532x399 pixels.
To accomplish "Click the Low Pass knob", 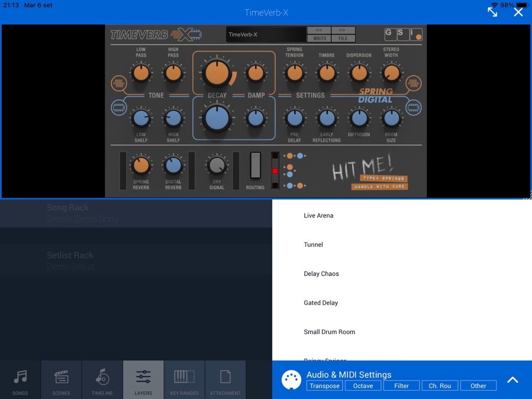I will [141, 72].
